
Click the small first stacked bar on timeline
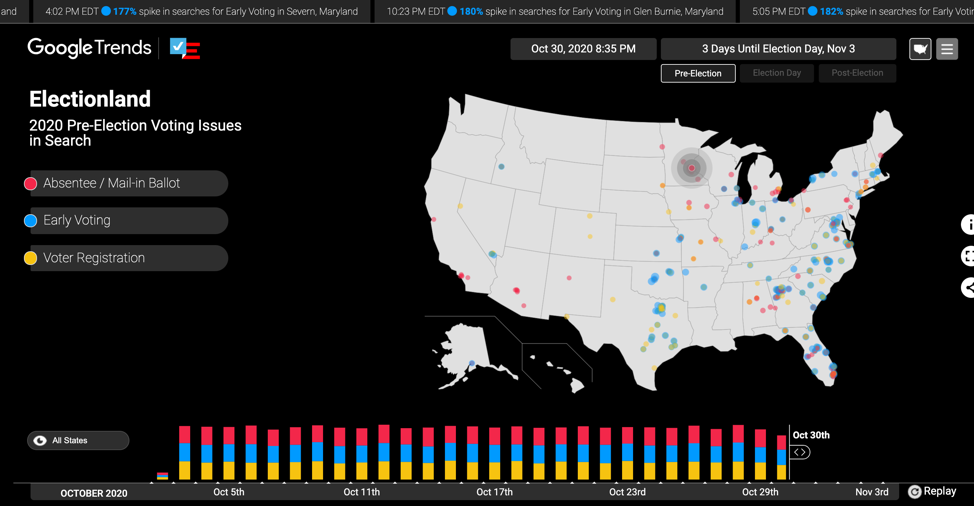coord(162,476)
